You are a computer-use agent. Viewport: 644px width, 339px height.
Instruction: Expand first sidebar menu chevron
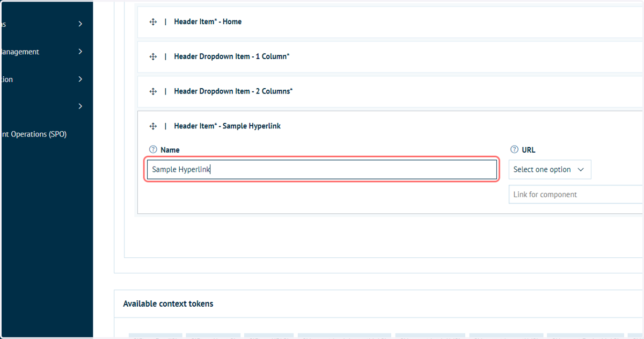click(x=80, y=24)
